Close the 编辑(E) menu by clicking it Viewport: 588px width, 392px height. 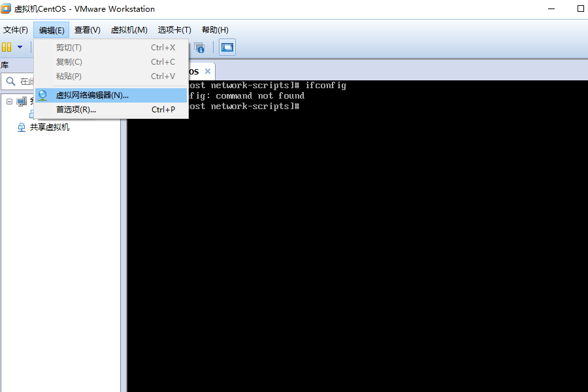(x=52, y=30)
